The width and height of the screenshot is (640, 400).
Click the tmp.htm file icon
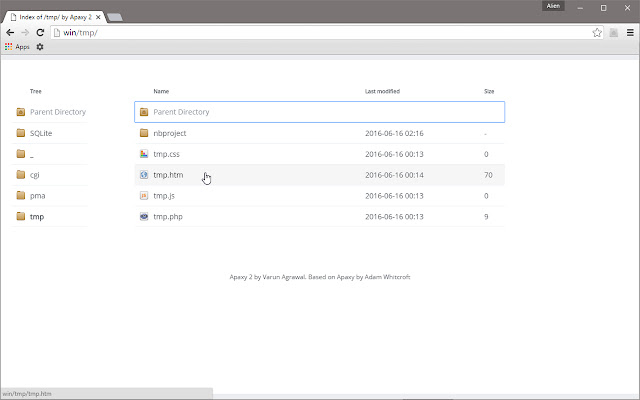tap(144, 175)
